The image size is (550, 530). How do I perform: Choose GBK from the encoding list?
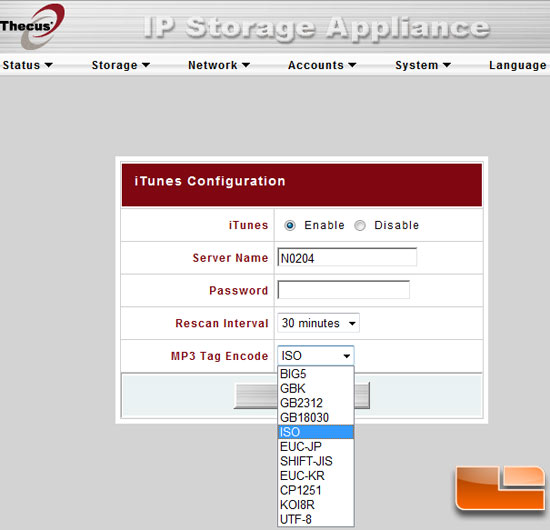315,389
